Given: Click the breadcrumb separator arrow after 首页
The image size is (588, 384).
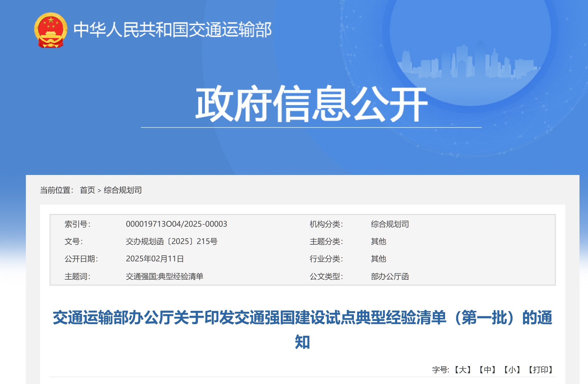Looking at the screenshot, I should pyautogui.click(x=99, y=190).
